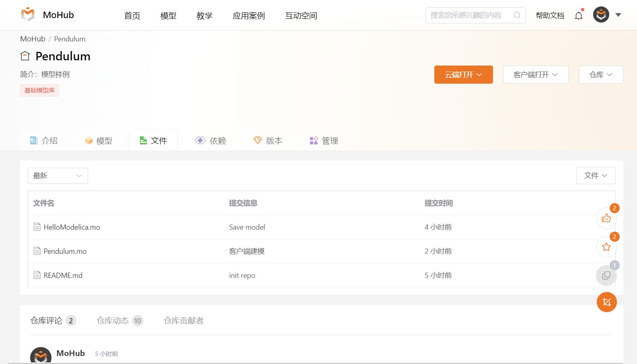637x364 pixels.
Task: Open the notification bell
Action: click(x=579, y=15)
